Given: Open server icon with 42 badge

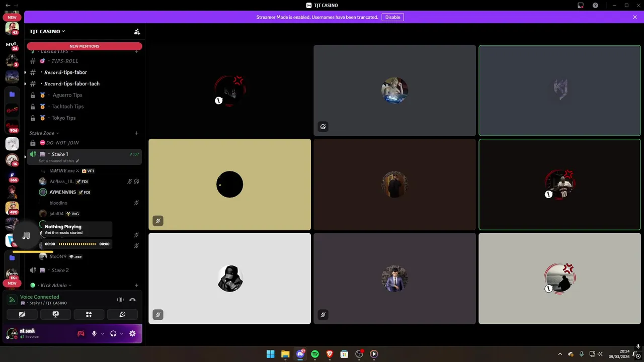Looking at the screenshot, I should point(12,29).
